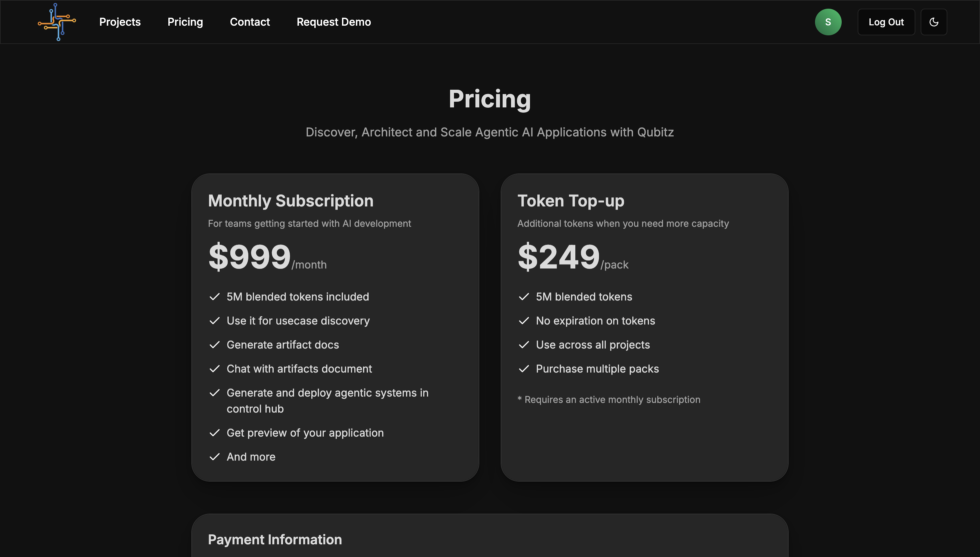This screenshot has width=980, height=557.
Task: Open the Contact nav link
Action: pos(250,22)
